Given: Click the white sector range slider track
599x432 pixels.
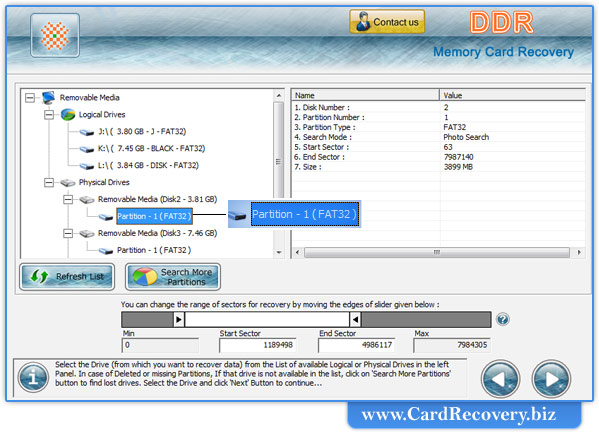Looking at the screenshot, I should click(x=267, y=319).
